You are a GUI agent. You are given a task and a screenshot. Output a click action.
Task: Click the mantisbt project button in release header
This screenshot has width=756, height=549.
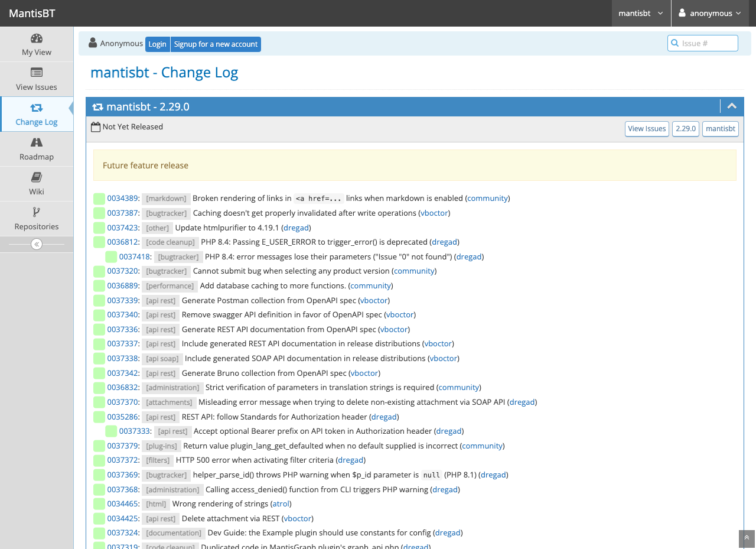(x=721, y=129)
